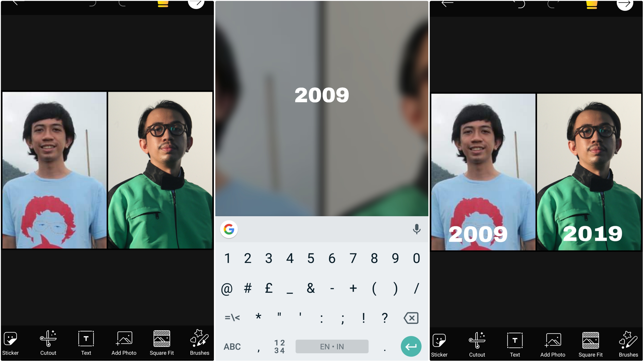Tap number 2 on keyboard

click(247, 258)
